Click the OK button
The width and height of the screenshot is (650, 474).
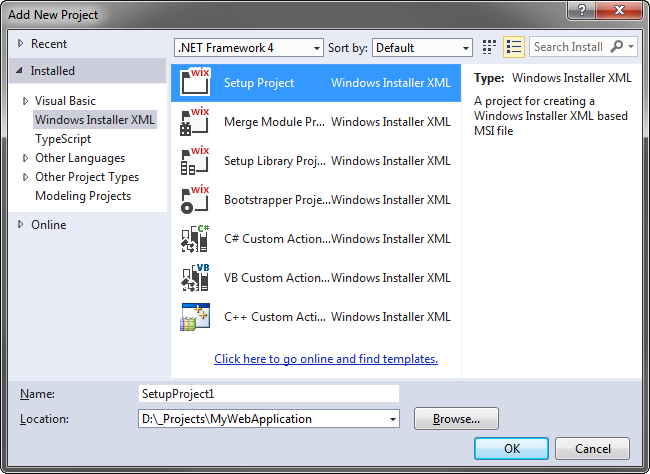point(511,448)
